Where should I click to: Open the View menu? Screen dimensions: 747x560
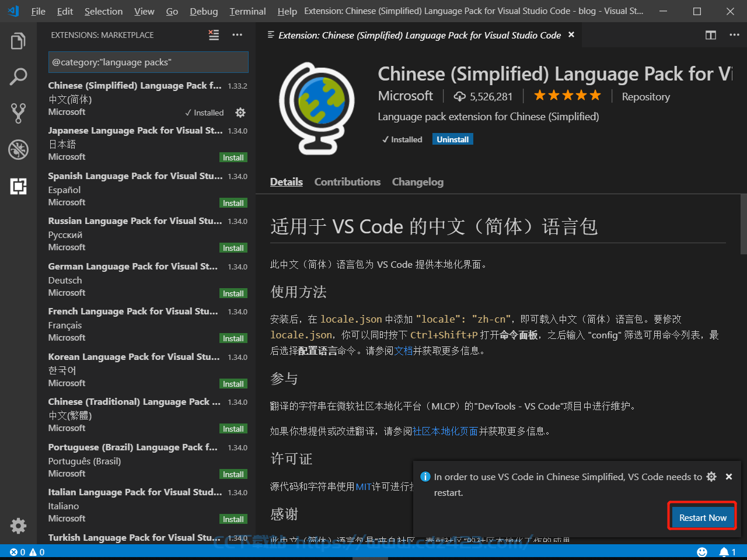(x=144, y=11)
